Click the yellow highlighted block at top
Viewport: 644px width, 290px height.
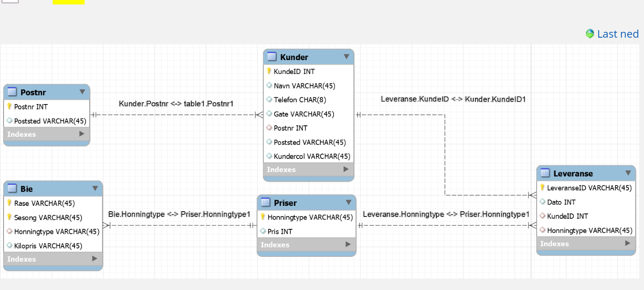[69, 2]
